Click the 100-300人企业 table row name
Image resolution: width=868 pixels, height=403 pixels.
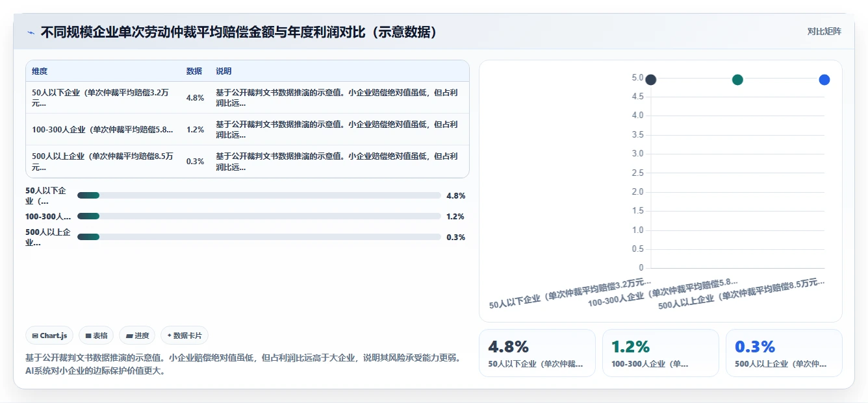coord(103,130)
